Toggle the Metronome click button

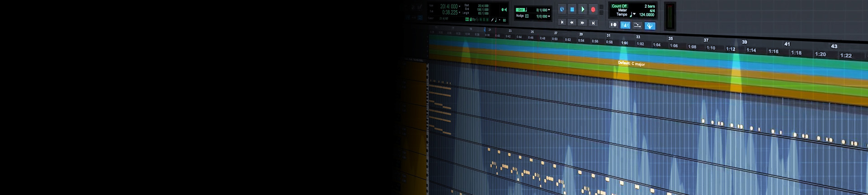625,25
